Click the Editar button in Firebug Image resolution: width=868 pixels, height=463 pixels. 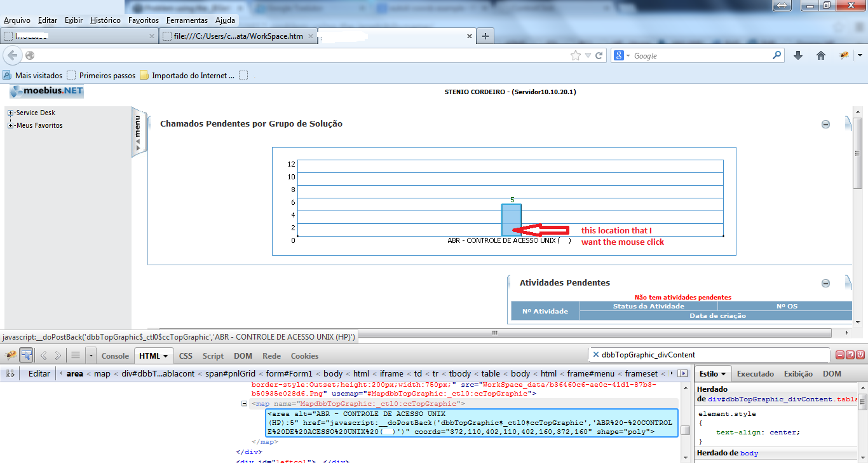[39, 373]
